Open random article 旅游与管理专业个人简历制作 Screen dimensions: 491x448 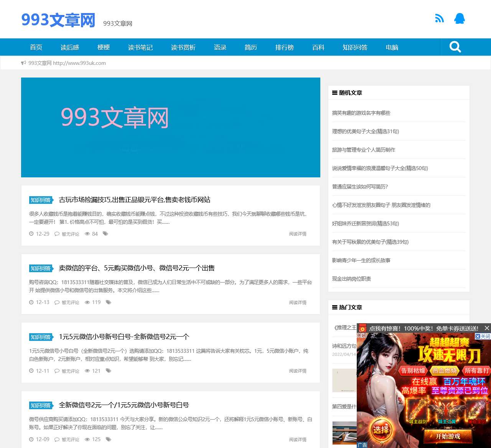click(x=364, y=150)
